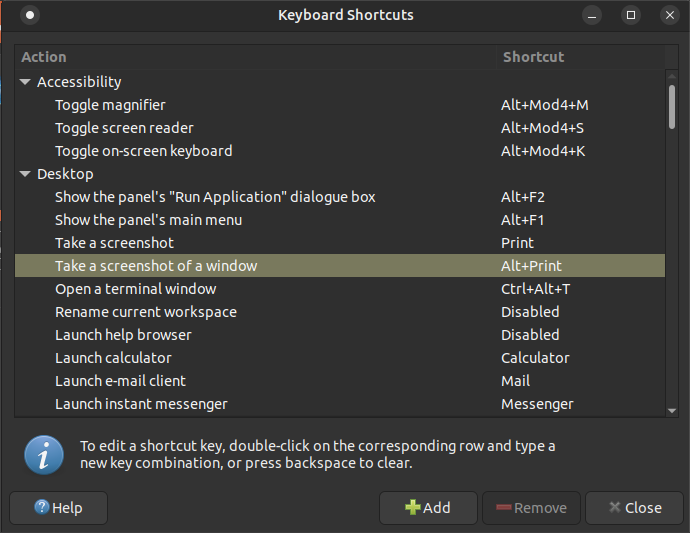Select Toggle on-screen keyboard row

pos(143,151)
